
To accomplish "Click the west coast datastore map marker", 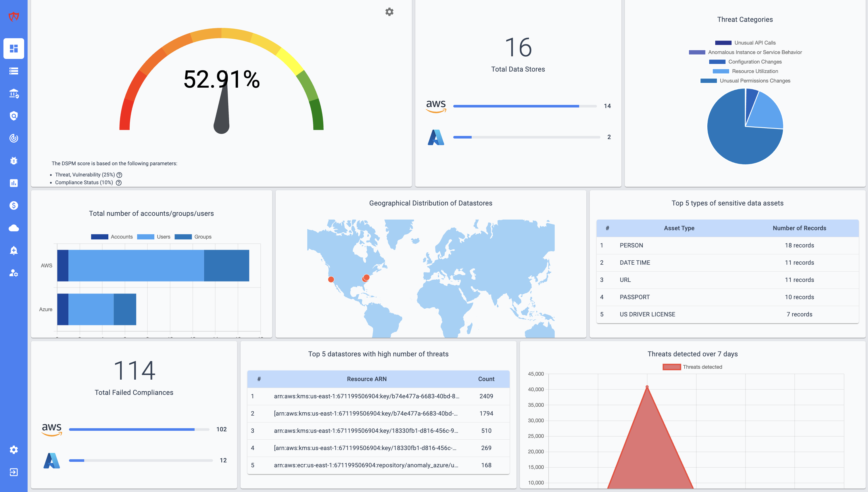I will click(x=331, y=279).
